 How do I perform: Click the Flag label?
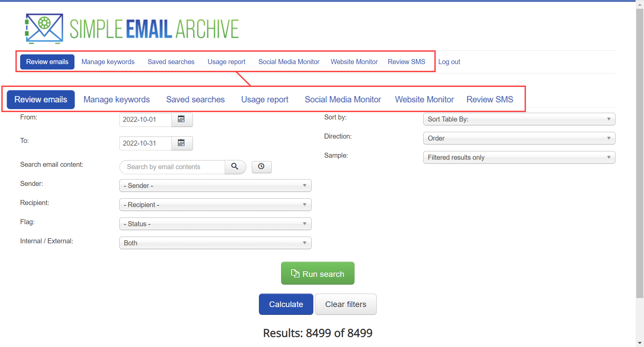click(28, 222)
